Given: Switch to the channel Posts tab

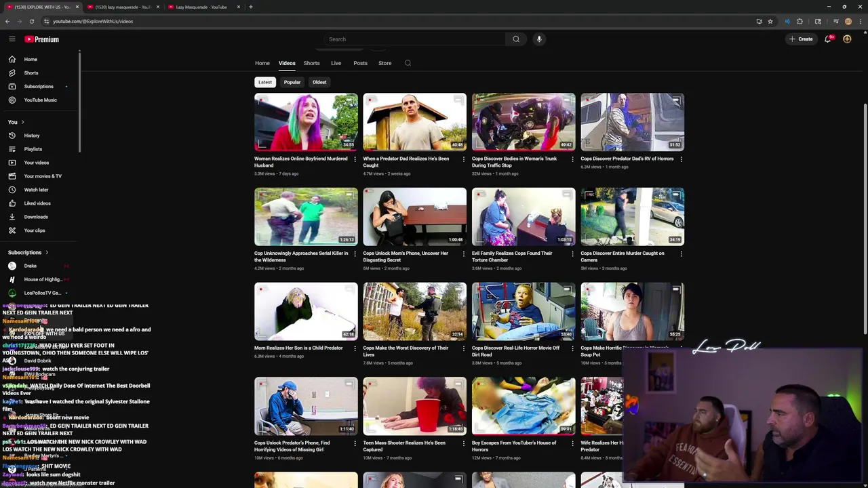Looking at the screenshot, I should click(360, 63).
